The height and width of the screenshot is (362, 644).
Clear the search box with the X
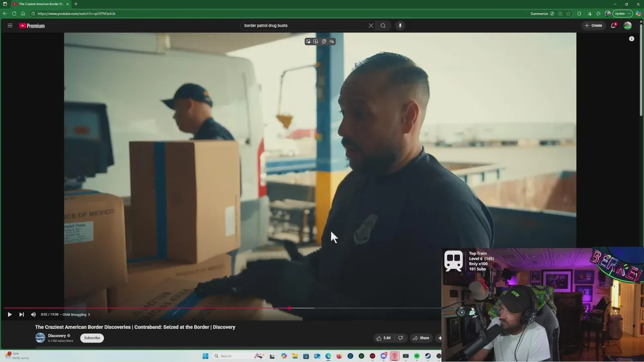pyautogui.click(x=371, y=26)
